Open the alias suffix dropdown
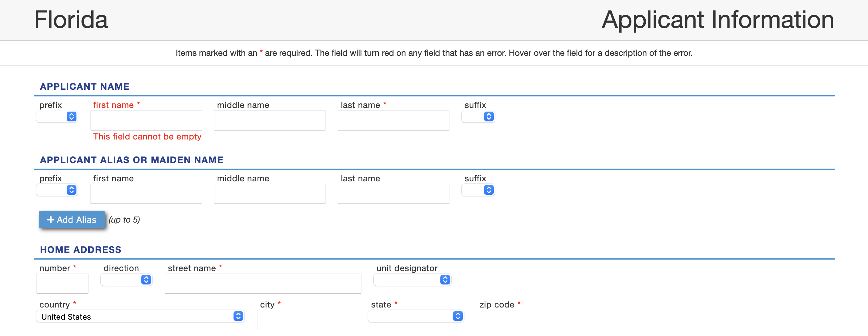Image resolution: width=868 pixels, height=336 pixels. (x=478, y=190)
